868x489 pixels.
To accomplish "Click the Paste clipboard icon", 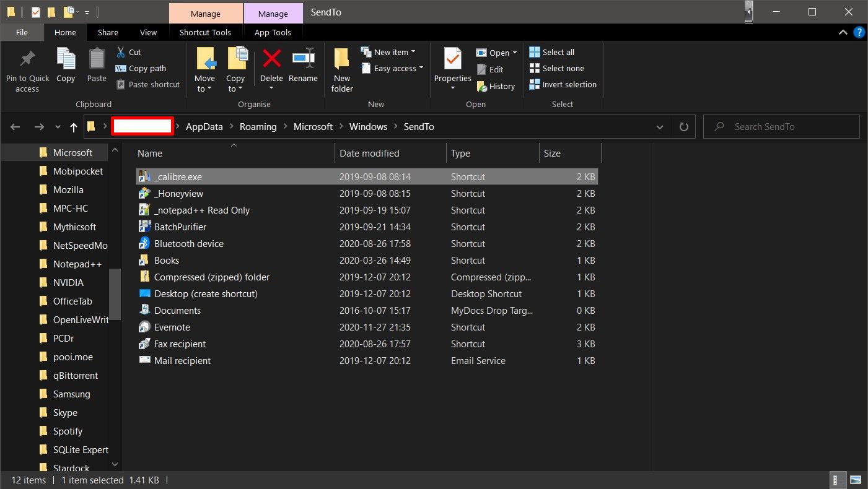I will (x=97, y=60).
